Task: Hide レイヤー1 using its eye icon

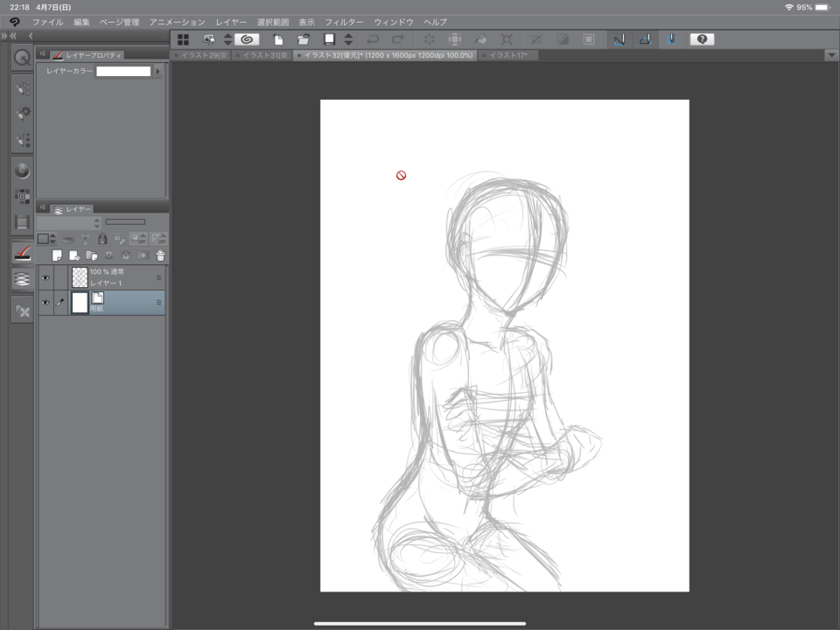Action: [x=46, y=277]
